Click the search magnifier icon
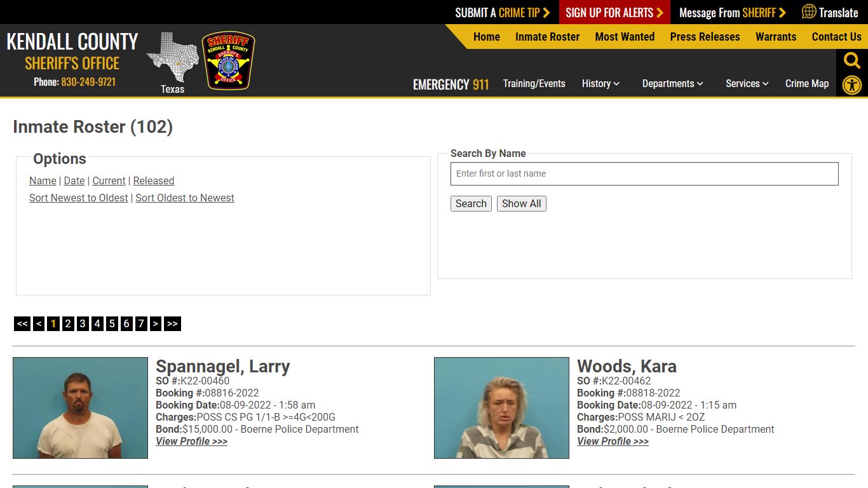868x488 pixels. tap(852, 61)
